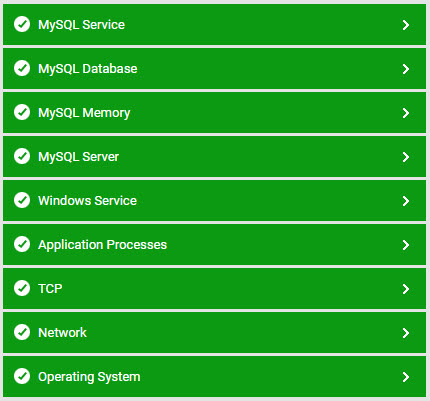This screenshot has width=430, height=401.
Task: Click the Network status checkmark icon
Action: coord(22,332)
